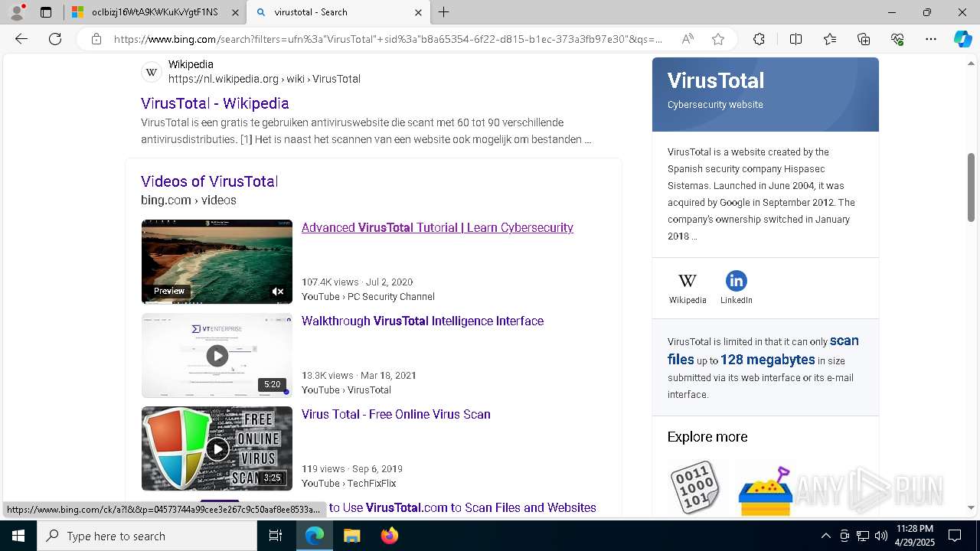Click the YouTube › PC Security Channel source text
Viewport: 980px width, 551px height.
click(368, 297)
